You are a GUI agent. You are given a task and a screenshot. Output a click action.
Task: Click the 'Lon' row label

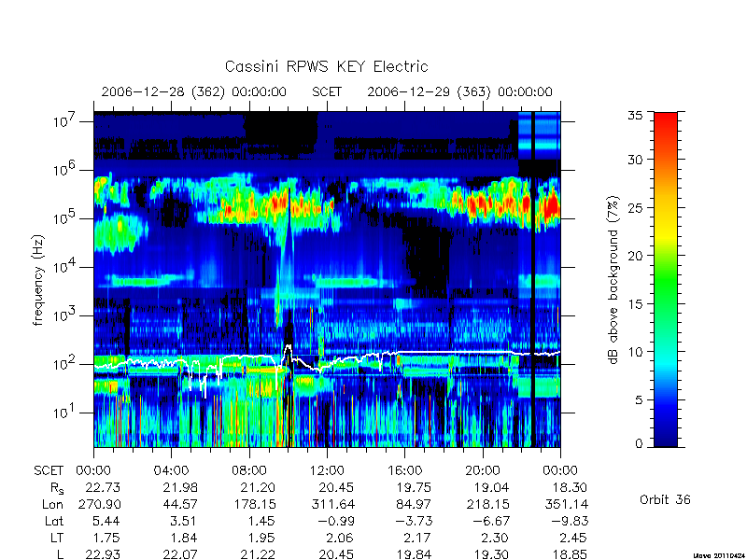click(x=52, y=504)
